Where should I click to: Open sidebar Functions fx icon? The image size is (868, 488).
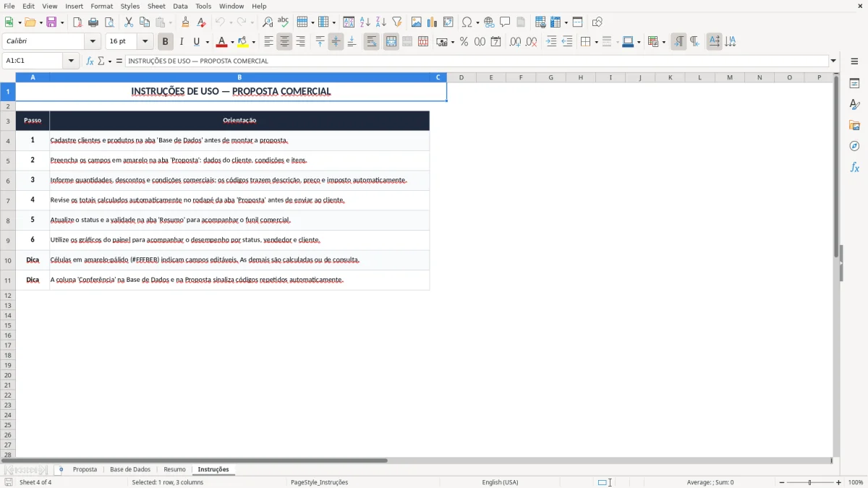click(x=854, y=167)
